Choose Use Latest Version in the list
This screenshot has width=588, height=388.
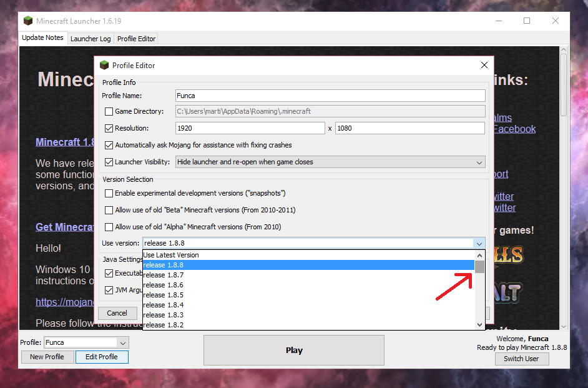171,255
